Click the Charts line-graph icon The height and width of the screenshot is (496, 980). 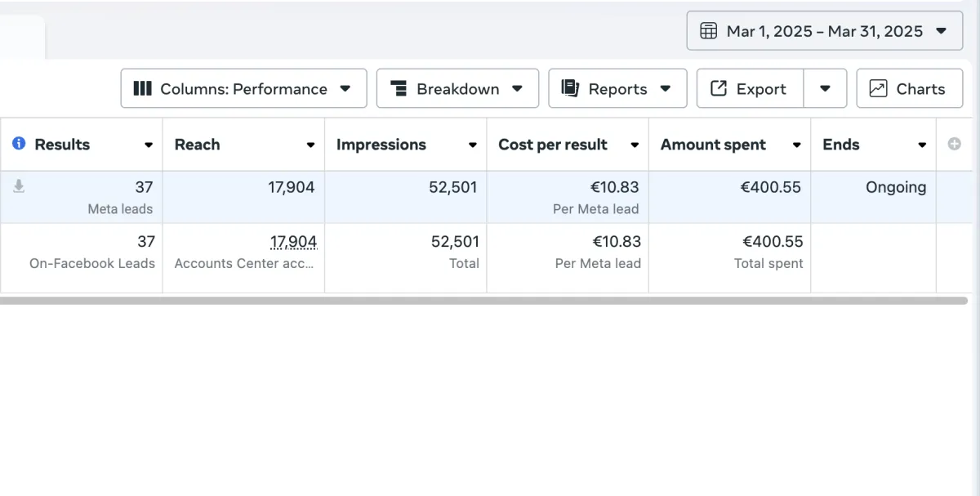(878, 88)
